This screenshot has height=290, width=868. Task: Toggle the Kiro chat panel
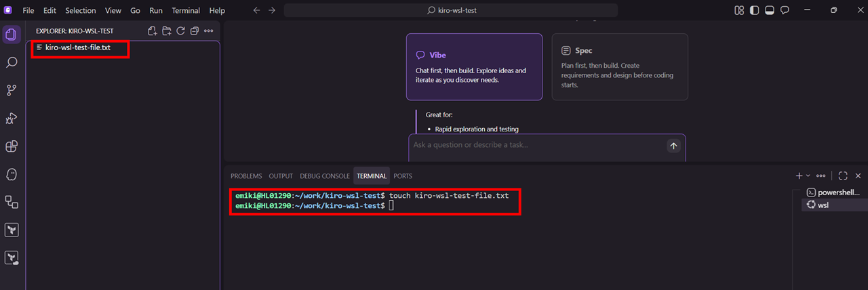(x=785, y=11)
